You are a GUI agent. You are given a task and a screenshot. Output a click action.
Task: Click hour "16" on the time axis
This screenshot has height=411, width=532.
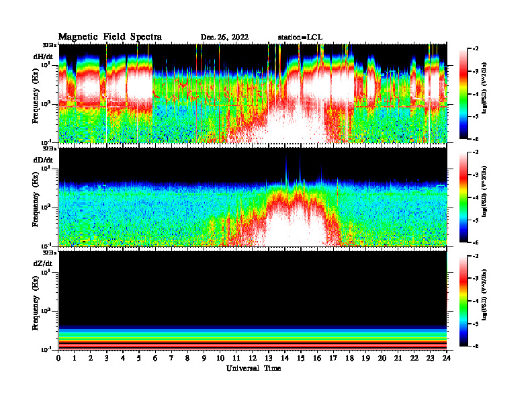[x=317, y=358]
